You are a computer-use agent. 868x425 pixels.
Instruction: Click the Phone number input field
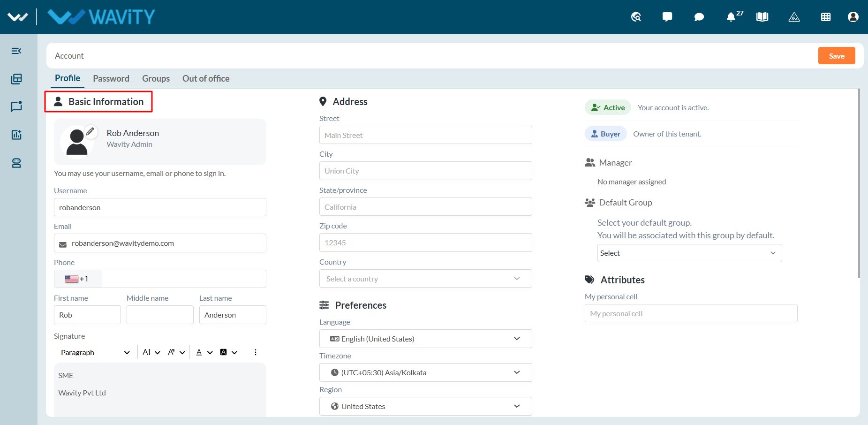(184, 279)
